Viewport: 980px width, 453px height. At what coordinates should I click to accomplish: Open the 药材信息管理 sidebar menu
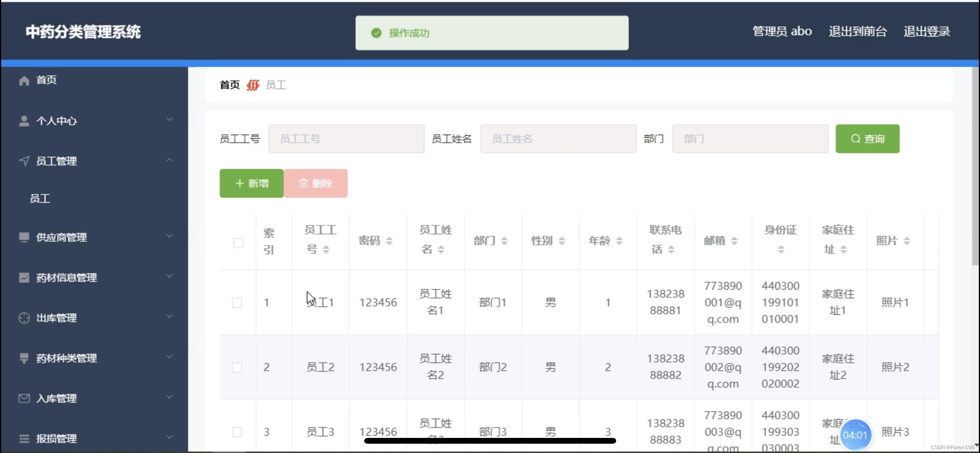coord(94,278)
